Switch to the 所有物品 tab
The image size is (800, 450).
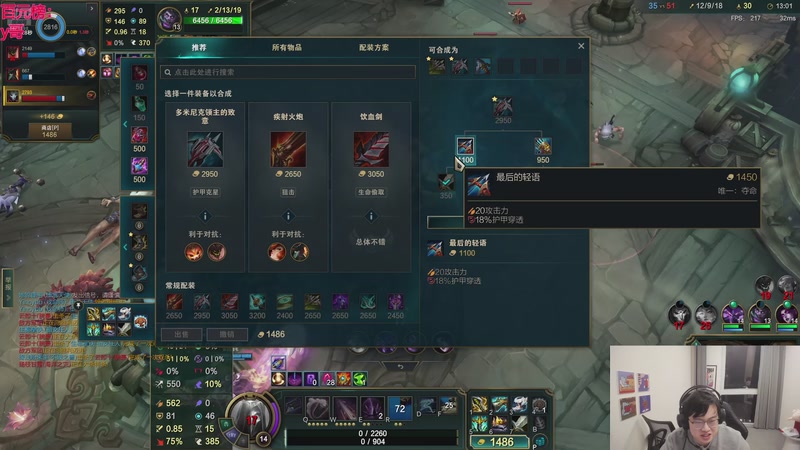(x=287, y=47)
